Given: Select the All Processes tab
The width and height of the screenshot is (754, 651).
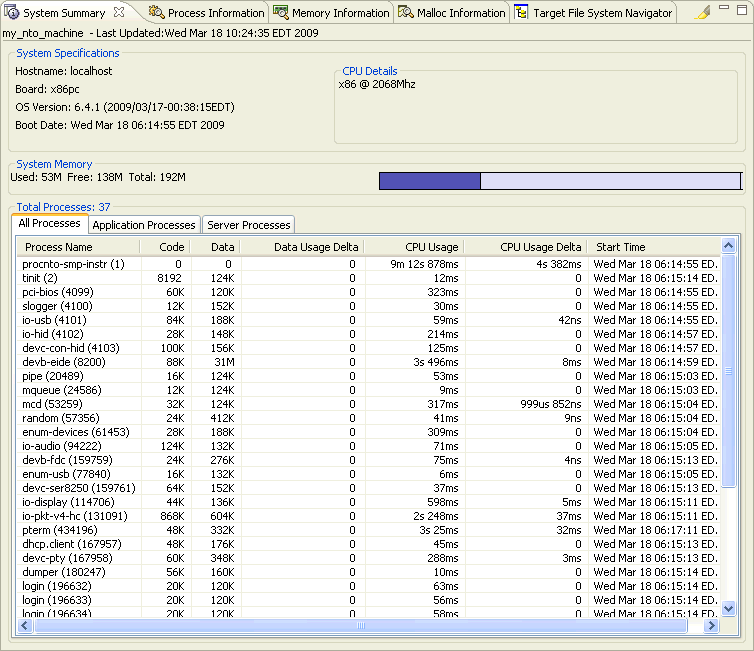Looking at the screenshot, I should pos(49,224).
